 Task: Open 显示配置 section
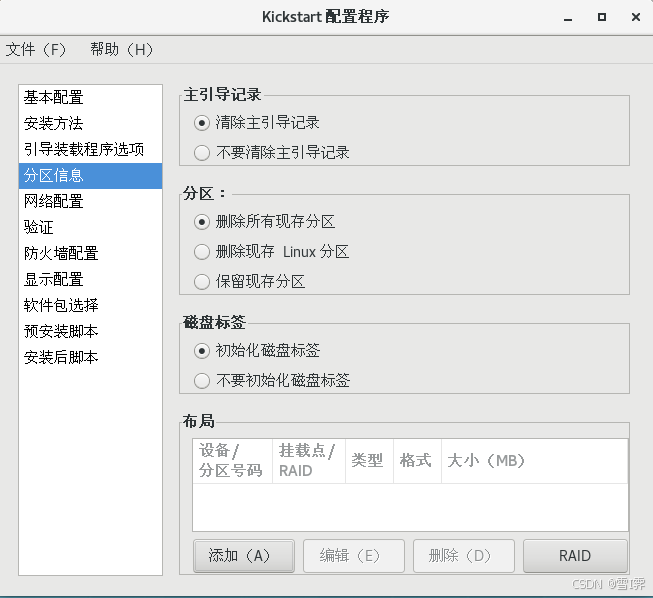coord(90,279)
